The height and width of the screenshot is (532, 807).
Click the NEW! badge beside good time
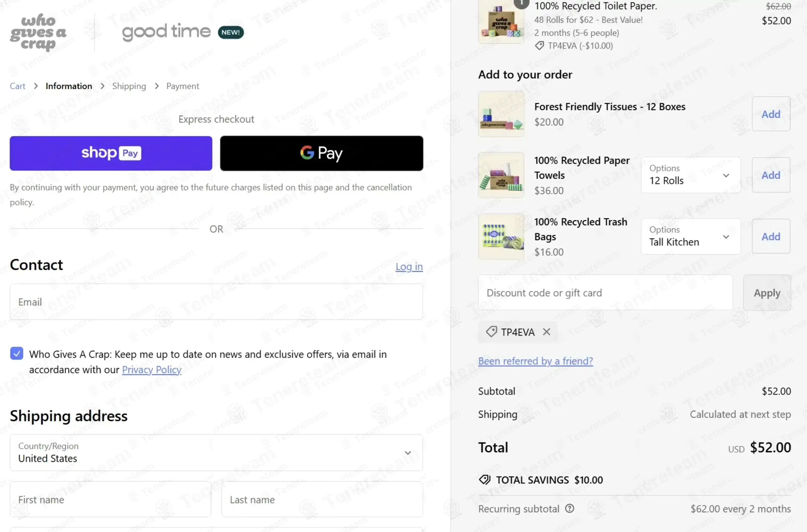(x=231, y=32)
